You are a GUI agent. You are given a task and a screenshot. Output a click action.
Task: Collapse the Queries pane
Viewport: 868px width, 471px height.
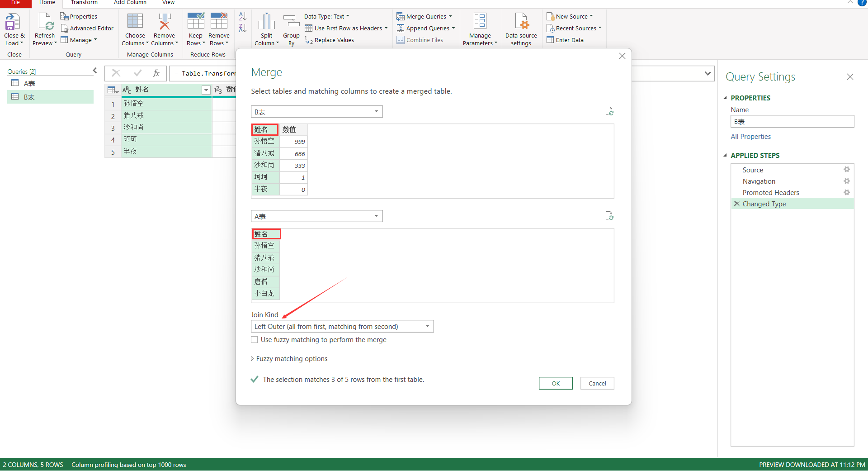[95, 71]
